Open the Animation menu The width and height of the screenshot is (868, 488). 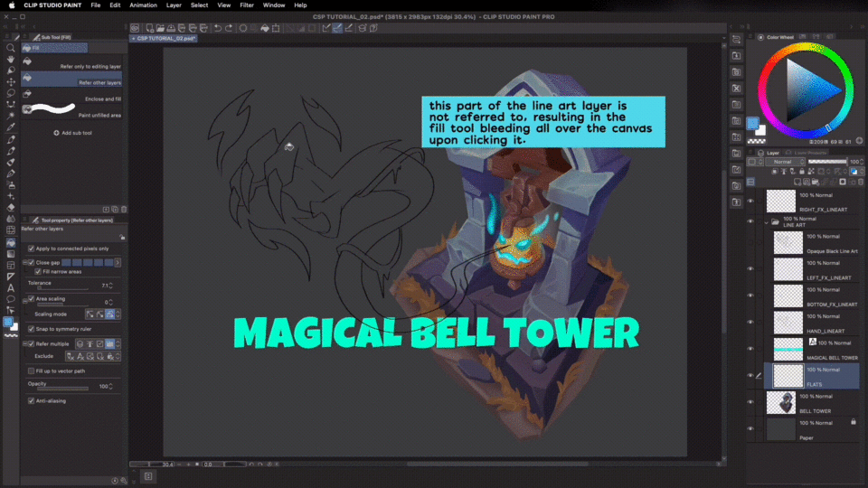[143, 5]
